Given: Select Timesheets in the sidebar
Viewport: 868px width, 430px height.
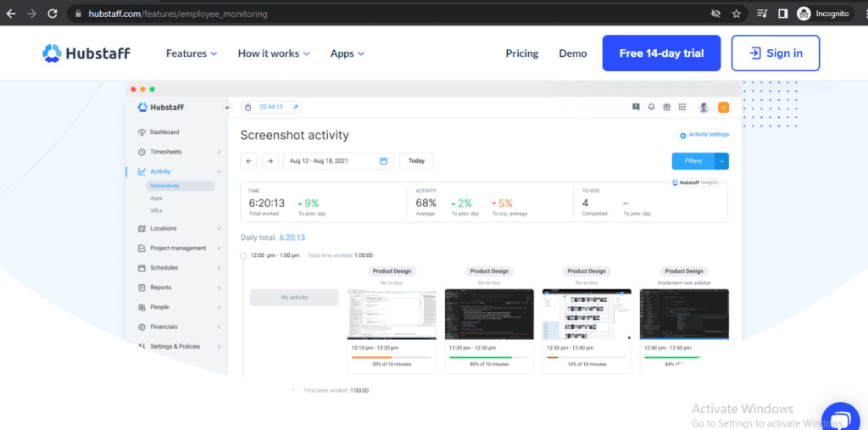Looking at the screenshot, I should tap(165, 152).
